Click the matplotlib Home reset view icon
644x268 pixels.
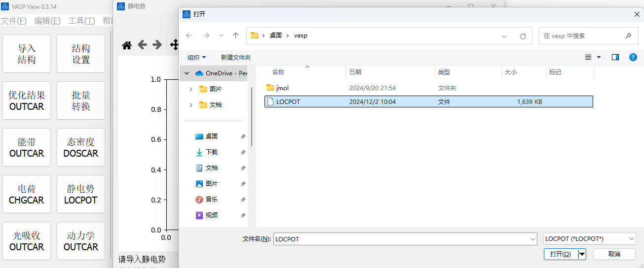127,45
